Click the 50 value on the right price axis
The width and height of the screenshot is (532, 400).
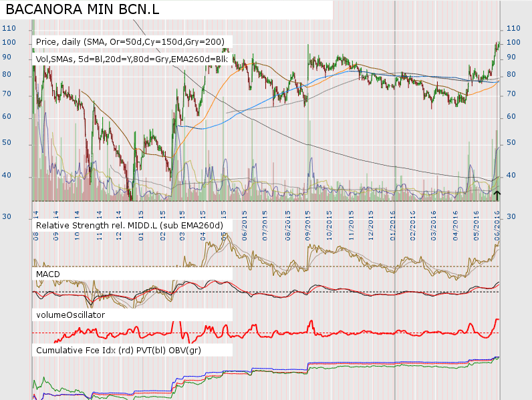[x=513, y=143]
